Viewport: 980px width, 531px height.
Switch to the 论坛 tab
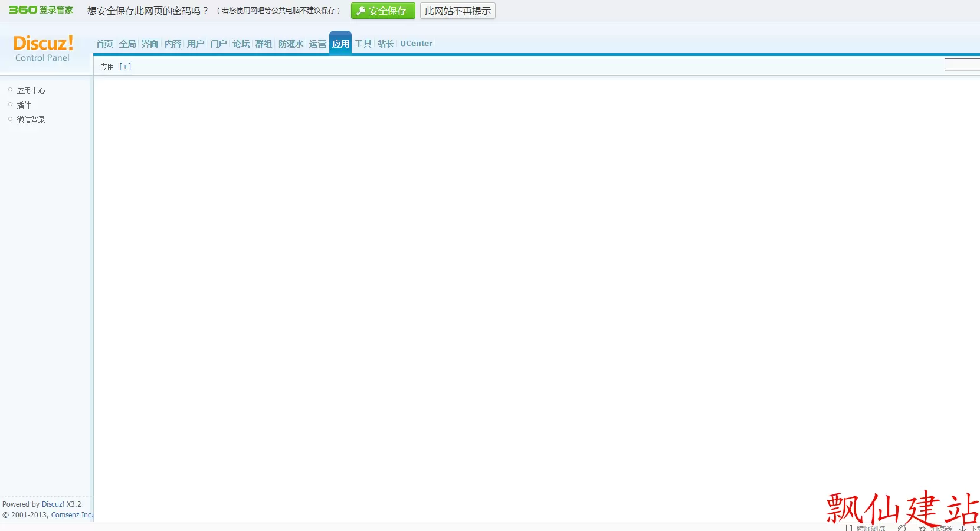241,44
